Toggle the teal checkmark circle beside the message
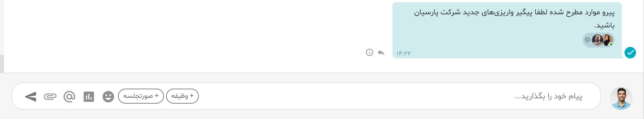 pos(630,53)
